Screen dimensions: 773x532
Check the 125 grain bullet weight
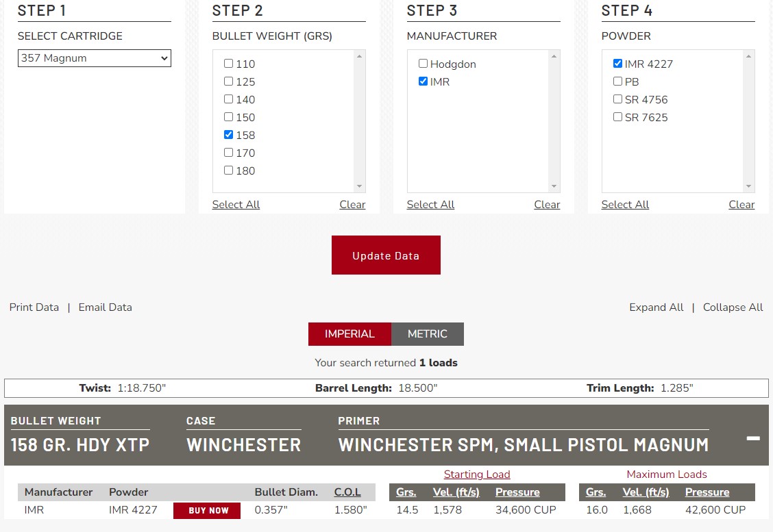click(229, 81)
